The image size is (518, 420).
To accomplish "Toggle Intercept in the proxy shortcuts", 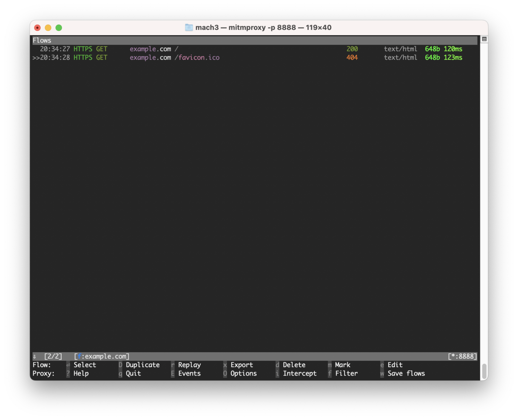I will [299, 373].
